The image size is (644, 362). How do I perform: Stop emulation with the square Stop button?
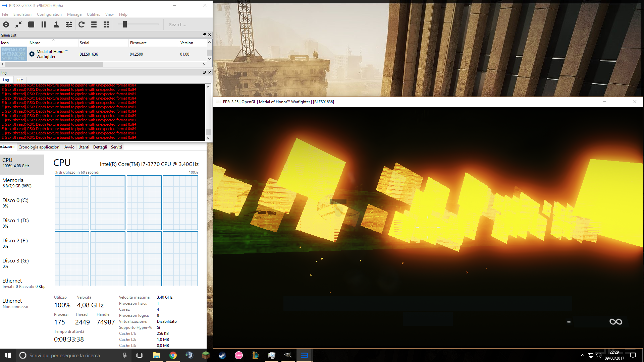tap(31, 24)
